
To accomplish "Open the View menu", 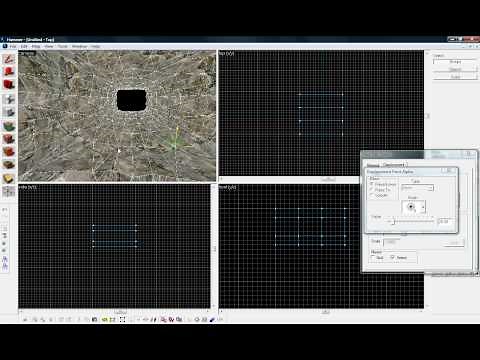I will coord(49,46).
